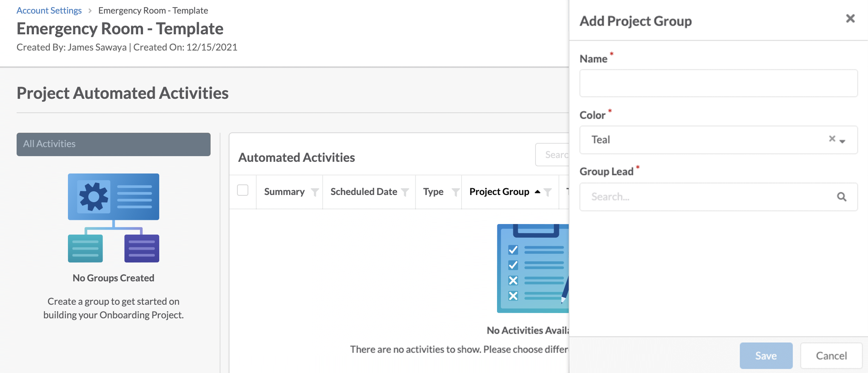Clear the Teal color selection

pyautogui.click(x=832, y=139)
